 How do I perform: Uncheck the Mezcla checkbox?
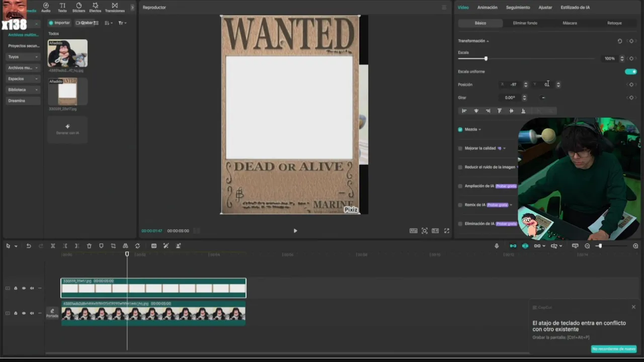(x=460, y=129)
